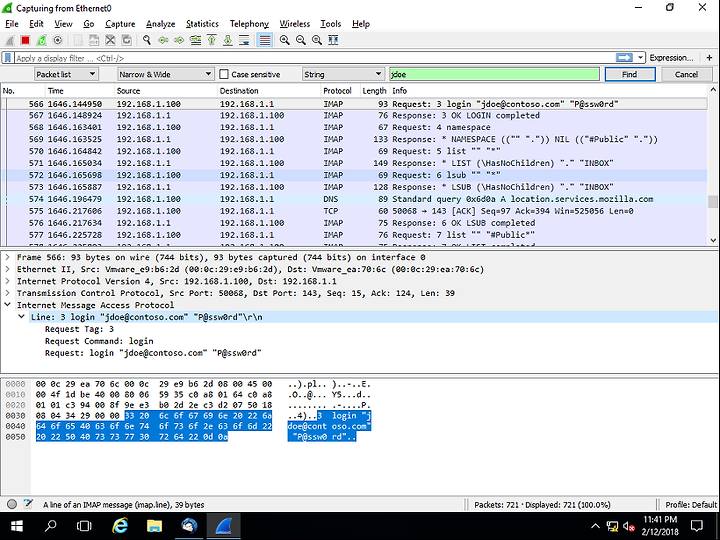Image resolution: width=720 pixels, height=540 pixels.
Task: Reload this capture file icon
Action: click(126, 40)
